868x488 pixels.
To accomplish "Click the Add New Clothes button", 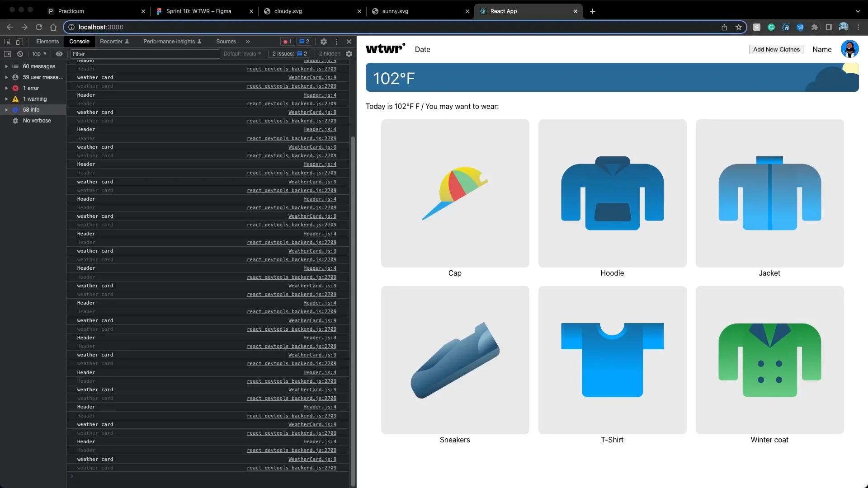I will (776, 49).
